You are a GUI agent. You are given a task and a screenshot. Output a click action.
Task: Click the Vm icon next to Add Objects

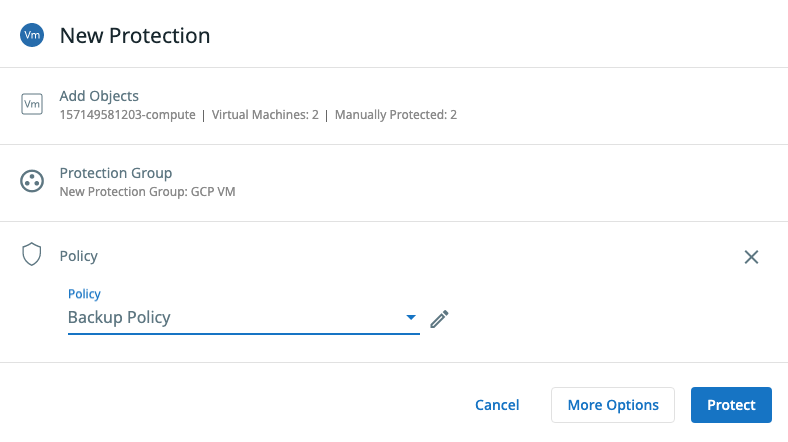tap(32, 104)
